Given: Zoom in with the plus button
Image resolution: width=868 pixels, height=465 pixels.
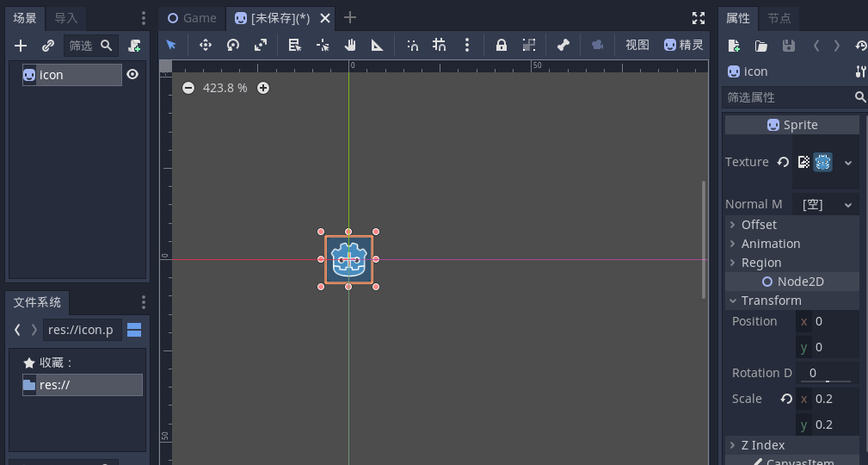Looking at the screenshot, I should [263, 88].
